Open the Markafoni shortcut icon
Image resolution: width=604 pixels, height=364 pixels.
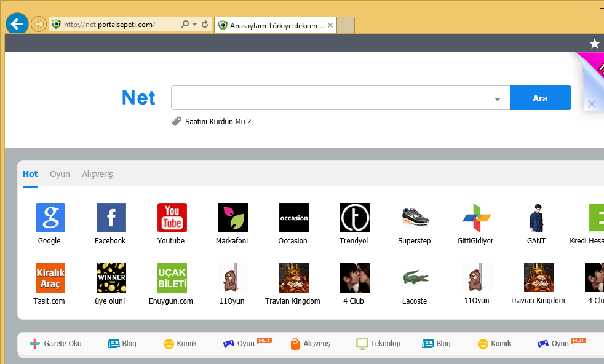(232, 218)
